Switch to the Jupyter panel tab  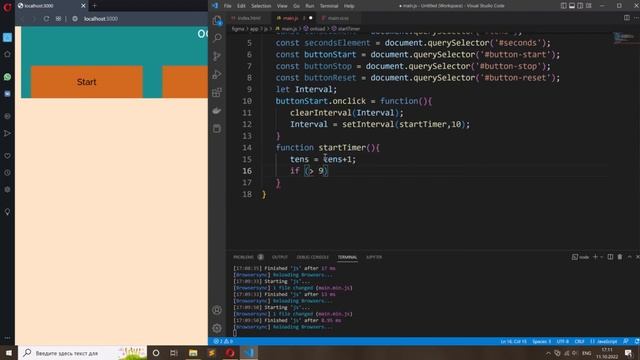point(374,257)
